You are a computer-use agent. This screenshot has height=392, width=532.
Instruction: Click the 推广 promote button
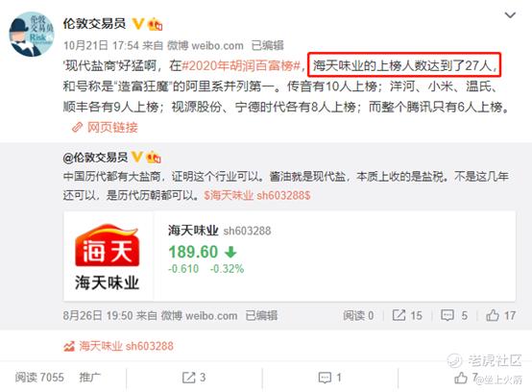tap(89, 377)
